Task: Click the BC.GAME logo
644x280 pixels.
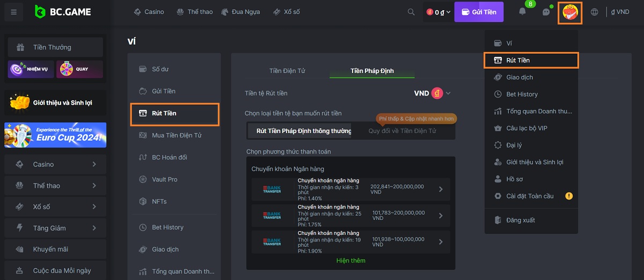Action: [x=63, y=12]
